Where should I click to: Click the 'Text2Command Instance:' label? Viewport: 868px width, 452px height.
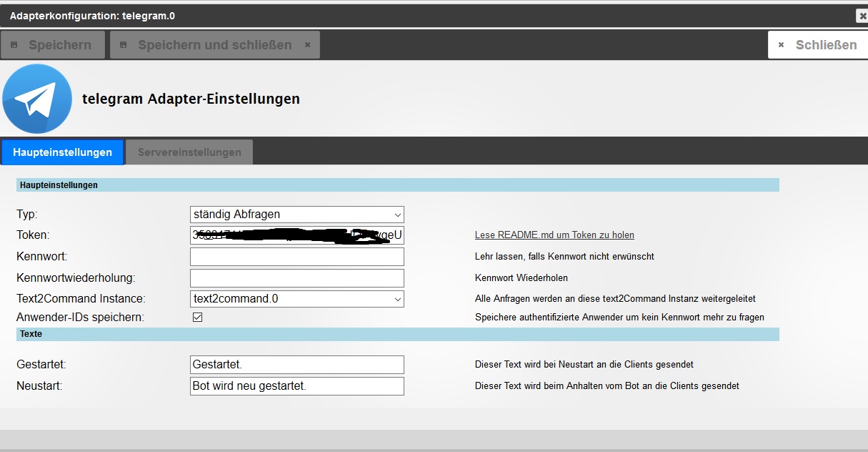pos(81,298)
